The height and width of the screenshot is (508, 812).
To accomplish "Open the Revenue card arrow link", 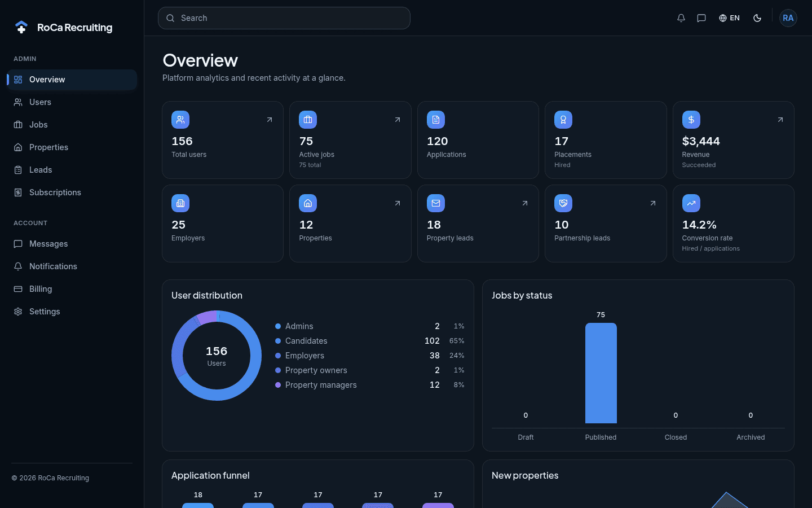I will click(x=780, y=120).
